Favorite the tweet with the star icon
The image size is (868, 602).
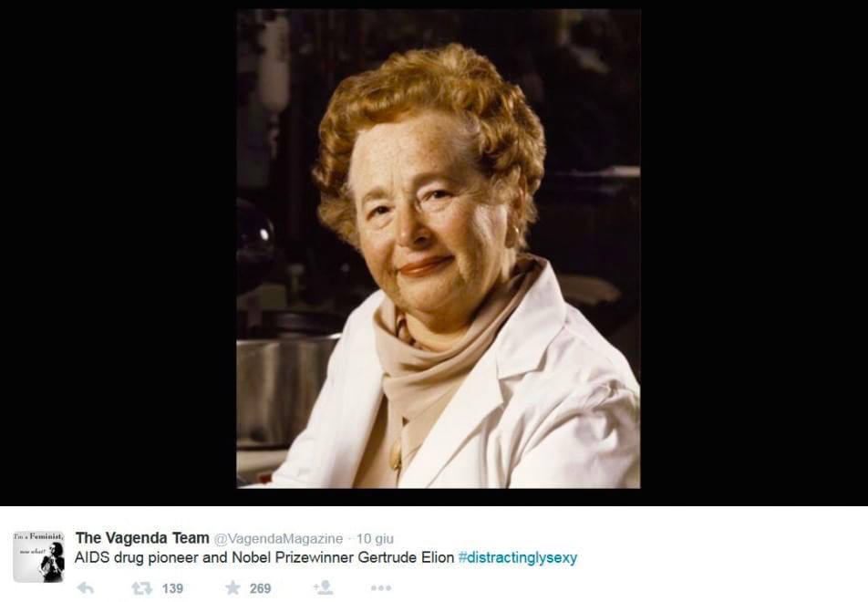click(233, 587)
